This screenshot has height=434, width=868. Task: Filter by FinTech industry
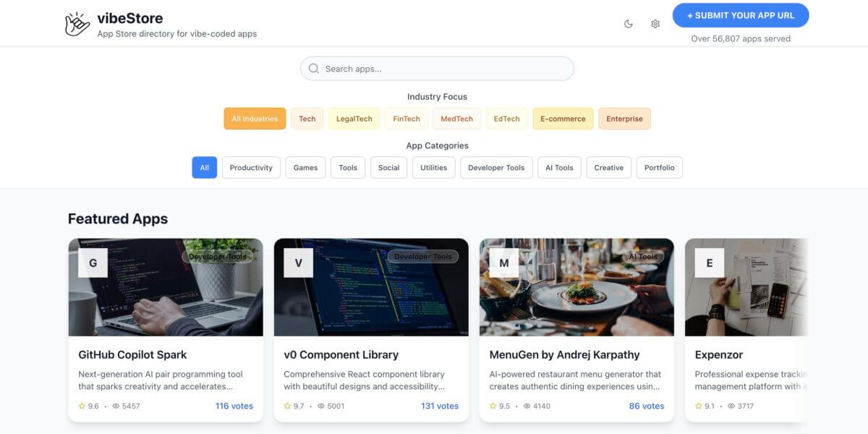[407, 119]
